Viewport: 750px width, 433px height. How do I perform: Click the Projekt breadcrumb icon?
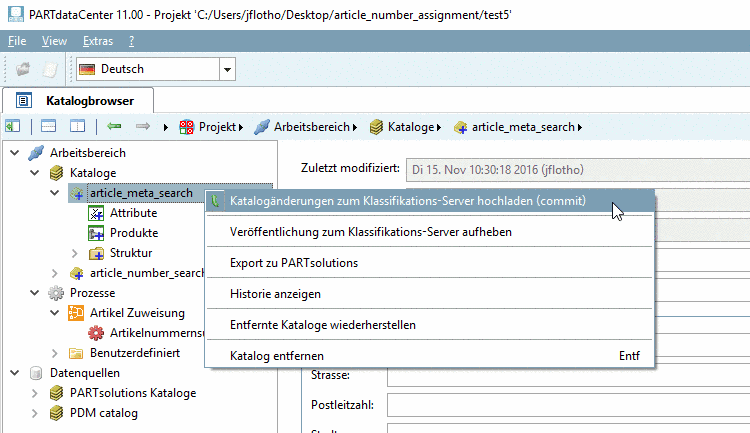click(x=186, y=127)
